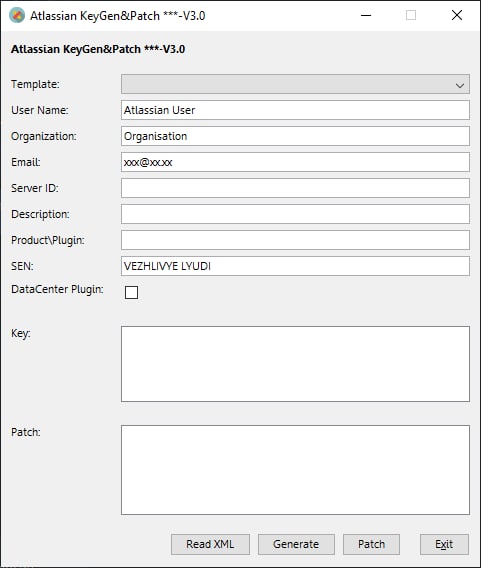481x568 pixels.
Task: Click the Generate button
Action: point(296,544)
